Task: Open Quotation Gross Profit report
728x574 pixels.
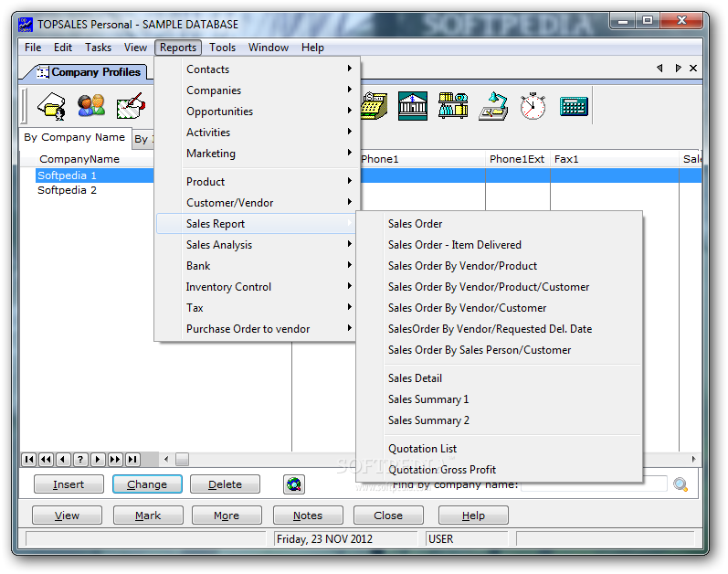Action: coord(500,470)
